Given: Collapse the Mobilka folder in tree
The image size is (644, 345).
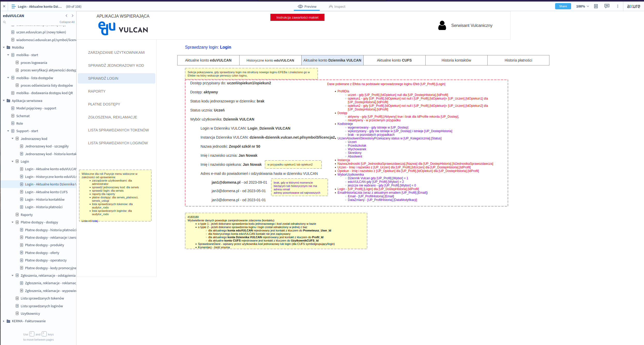Looking at the screenshot, I should pyautogui.click(x=4, y=48).
